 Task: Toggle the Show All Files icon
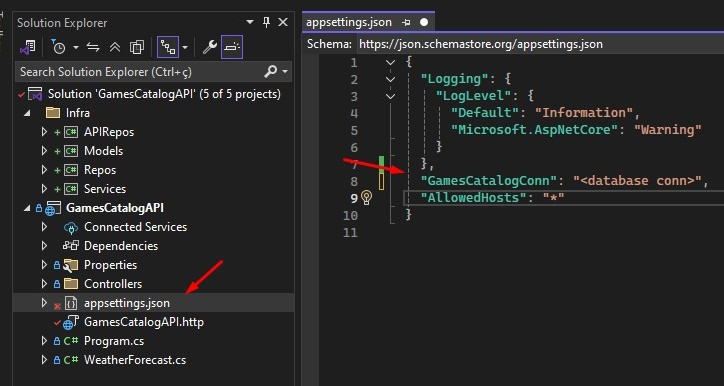pyautogui.click(x=137, y=47)
